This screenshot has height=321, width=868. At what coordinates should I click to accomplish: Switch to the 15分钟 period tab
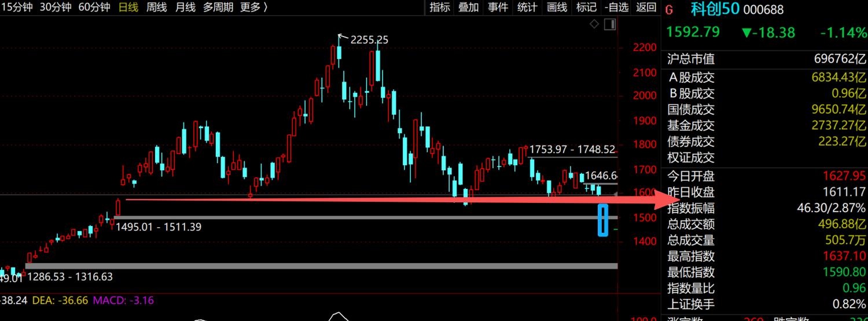click(x=17, y=7)
